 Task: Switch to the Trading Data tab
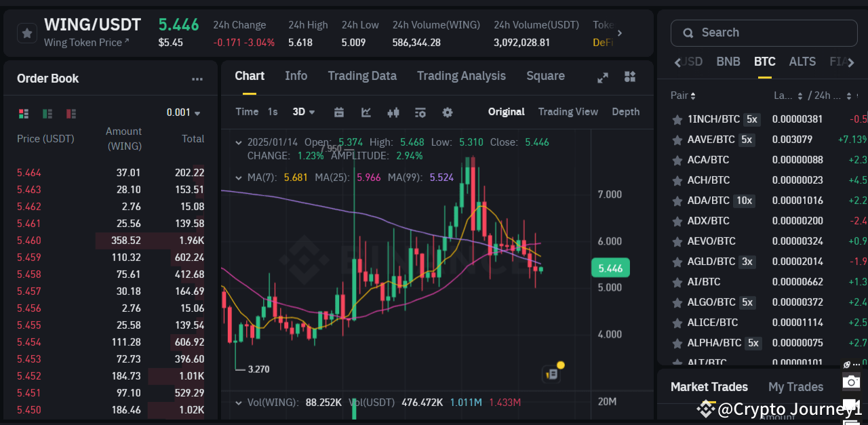(362, 76)
